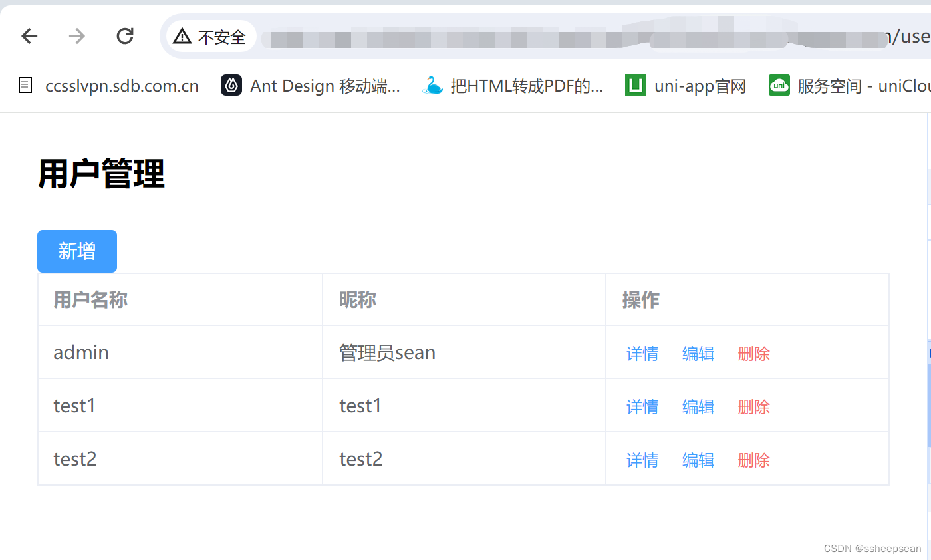Click 编辑 for user test1
Image resolution: width=931 pixels, height=560 pixels.
click(x=698, y=406)
